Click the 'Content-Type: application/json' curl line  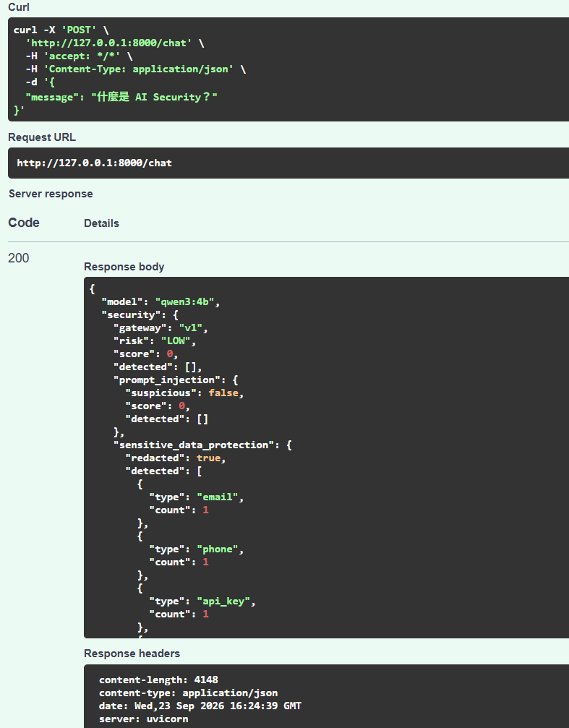(x=136, y=69)
